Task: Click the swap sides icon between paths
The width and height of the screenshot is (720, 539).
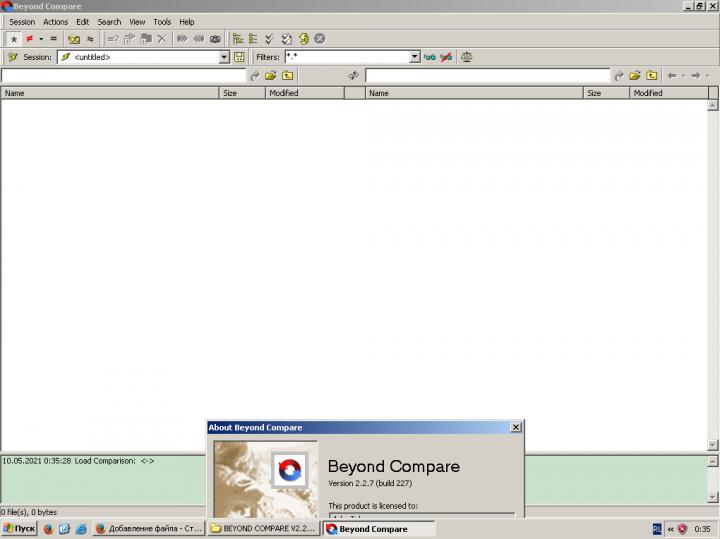Action: 353,75
